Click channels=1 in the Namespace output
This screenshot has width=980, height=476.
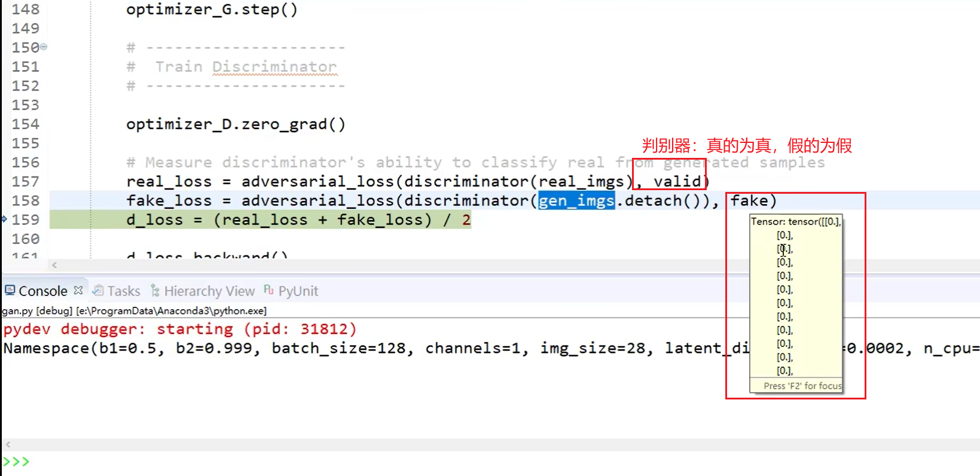(x=472, y=349)
